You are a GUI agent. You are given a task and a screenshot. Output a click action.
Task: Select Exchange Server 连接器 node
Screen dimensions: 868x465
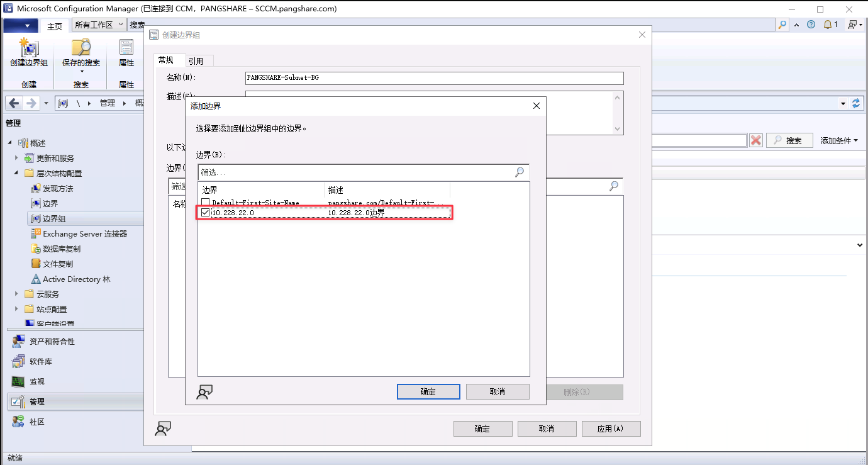(x=85, y=233)
